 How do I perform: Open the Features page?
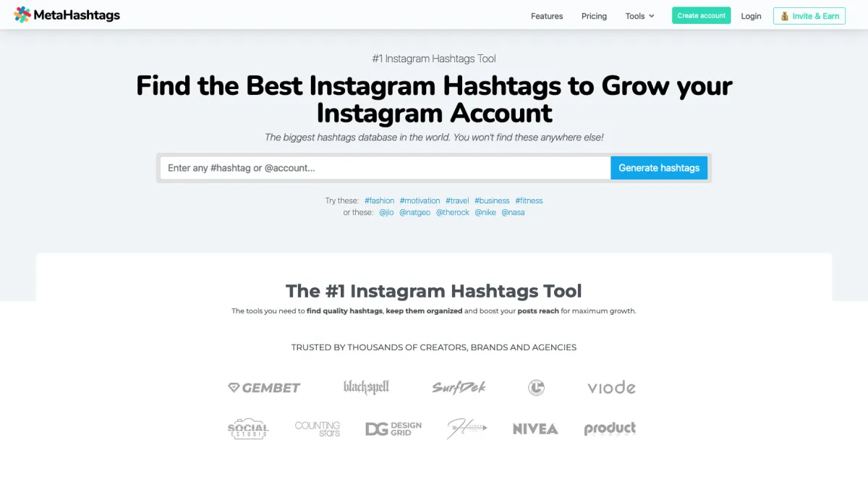click(x=547, y=16)
